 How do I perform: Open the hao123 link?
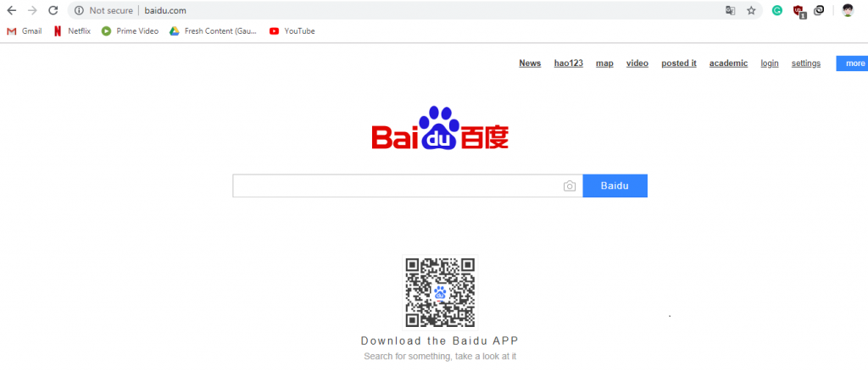pyautogui.click(x=569, y=64)
